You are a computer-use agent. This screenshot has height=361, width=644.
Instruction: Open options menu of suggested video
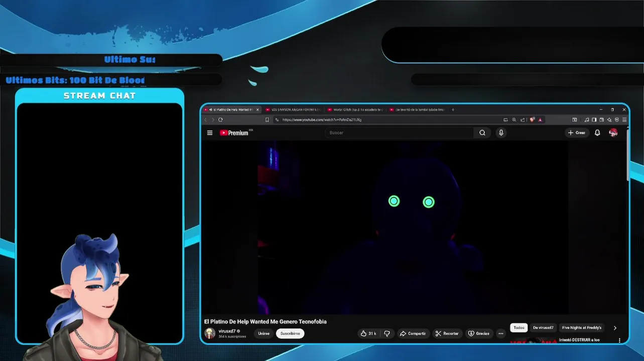tap(619, 340)
